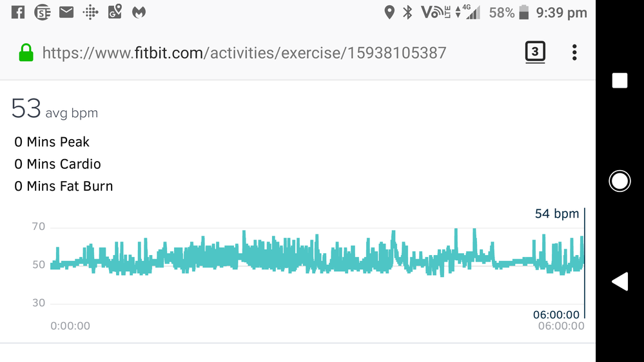Tap the Google Maps notification icon
This screenshot has height=362, width=644.
pos(115,12)
